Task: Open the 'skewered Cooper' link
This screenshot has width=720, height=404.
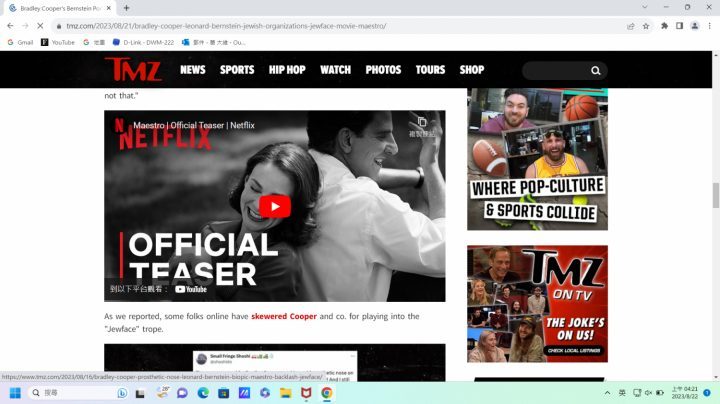Action: [284, 316]
